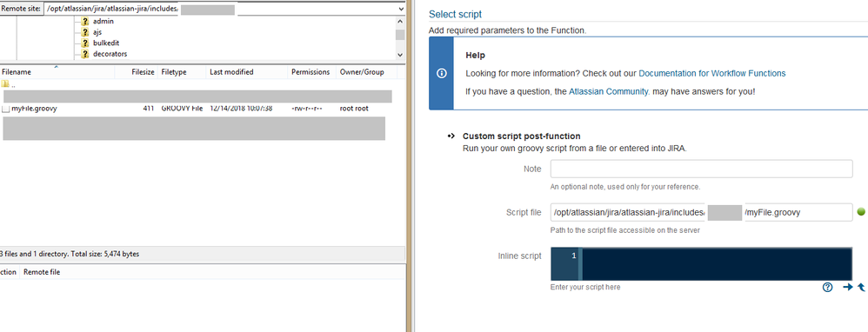Select the decorators folder in tree

click(x=110, y=54)
